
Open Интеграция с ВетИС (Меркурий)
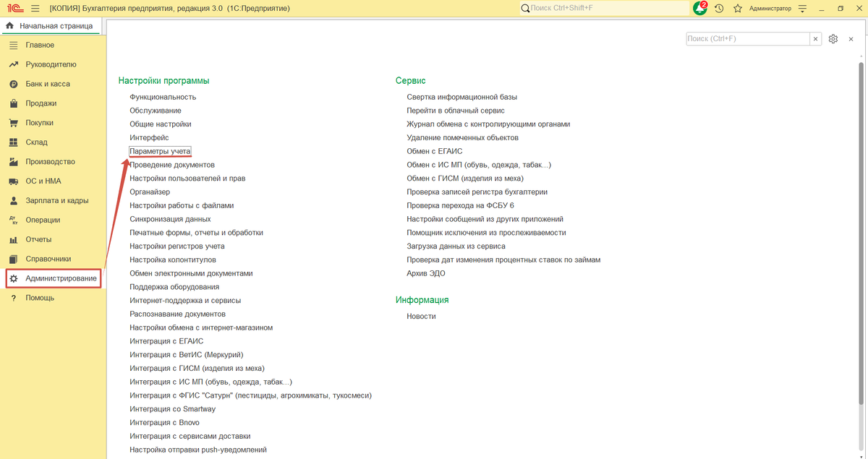click(186, 355)
